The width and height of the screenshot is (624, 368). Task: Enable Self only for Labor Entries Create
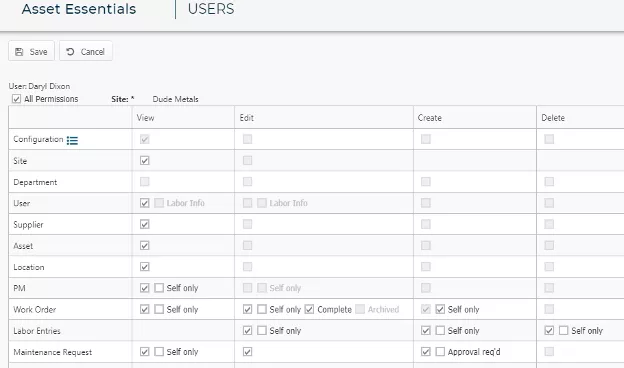pos(440,330)
